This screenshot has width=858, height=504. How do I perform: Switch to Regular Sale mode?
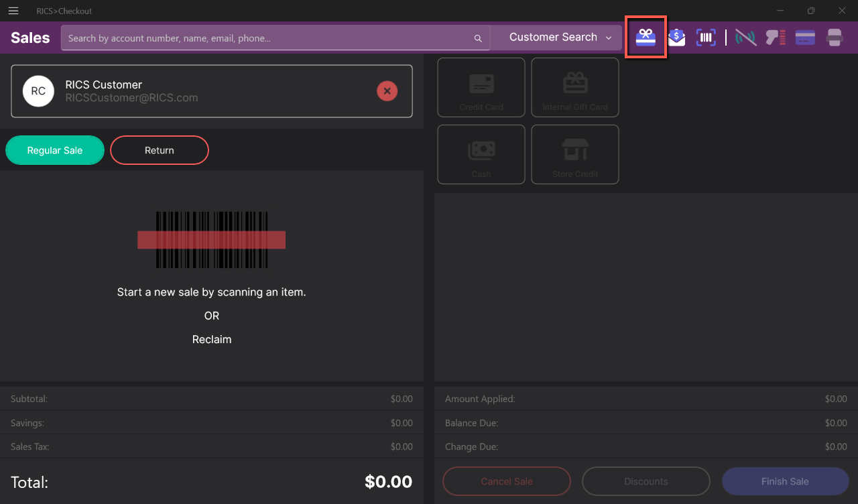55,150
